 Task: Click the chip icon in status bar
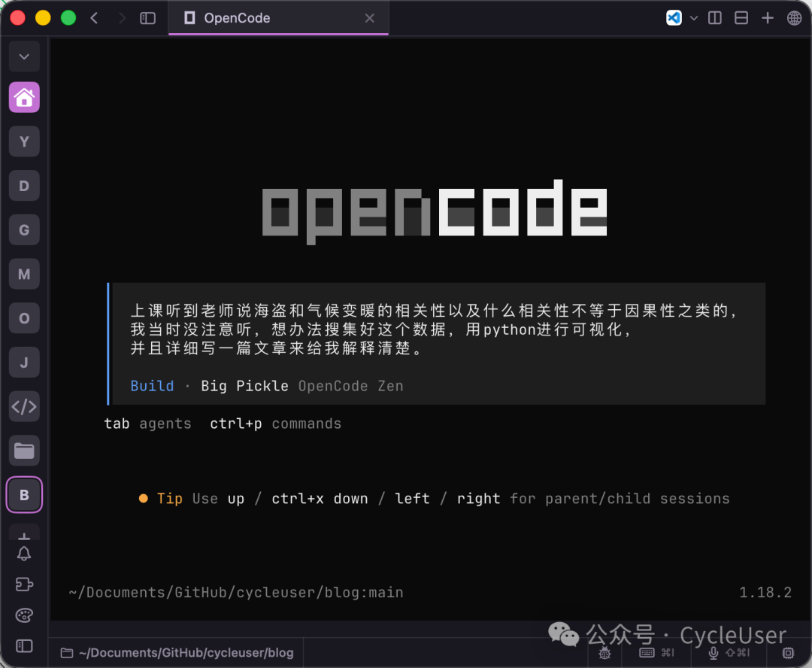788,653
